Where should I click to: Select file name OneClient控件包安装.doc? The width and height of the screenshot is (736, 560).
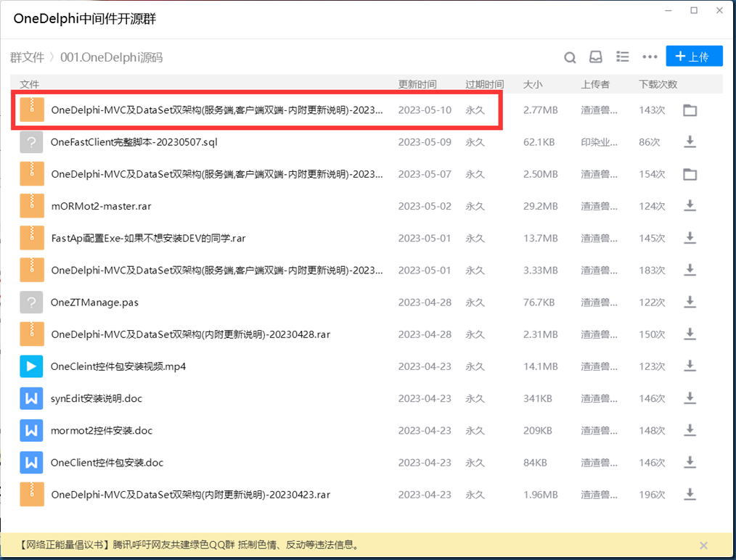107,462
